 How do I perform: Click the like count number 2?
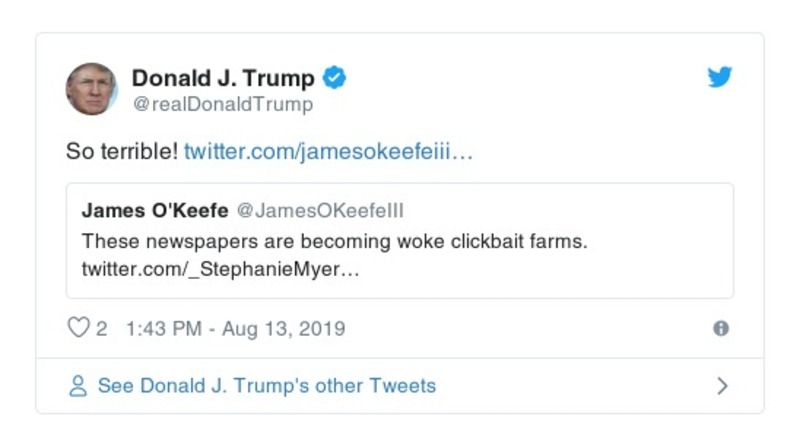(101, 329)
